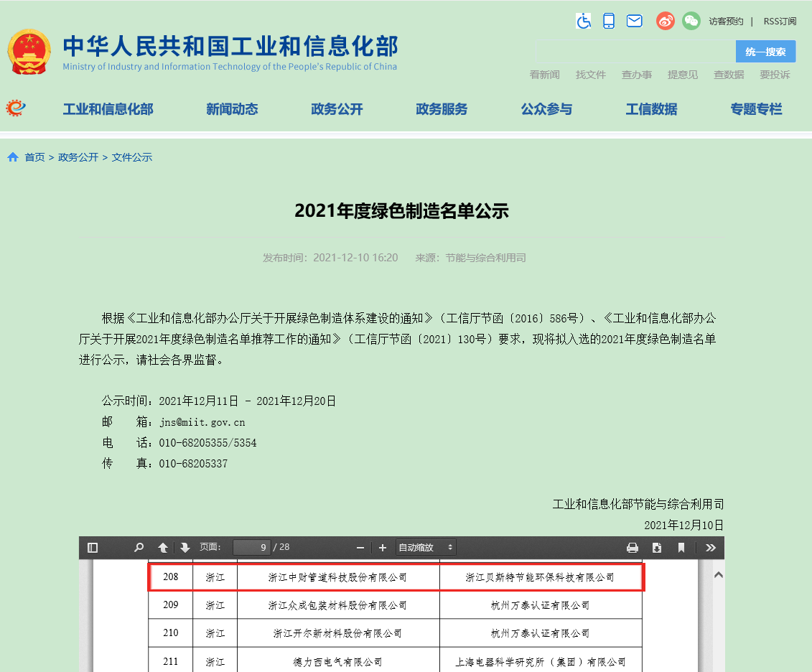Go to next PDF page with down arrow
Viewport: 812px width, 672px height.
point(185,547)
